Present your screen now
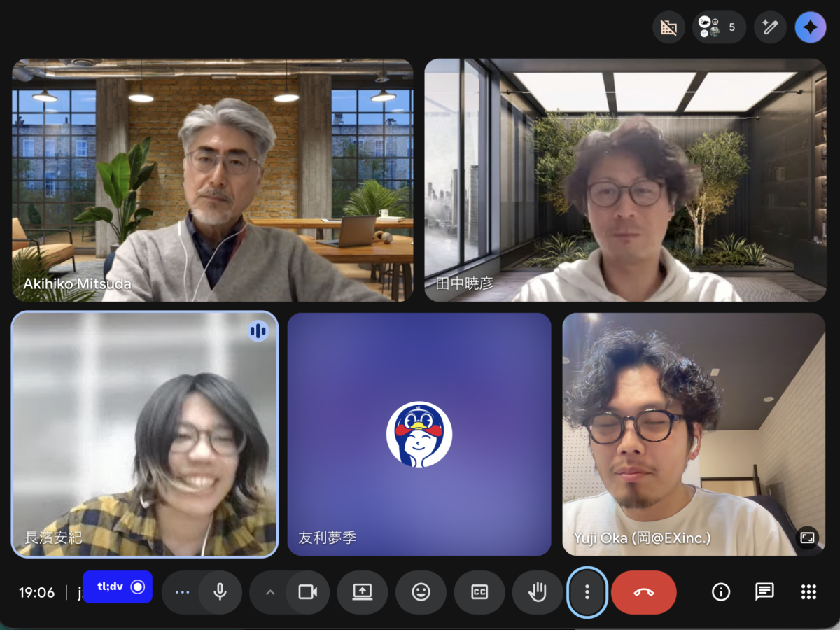Screen dimensions: 840x630 pos(362,592)
